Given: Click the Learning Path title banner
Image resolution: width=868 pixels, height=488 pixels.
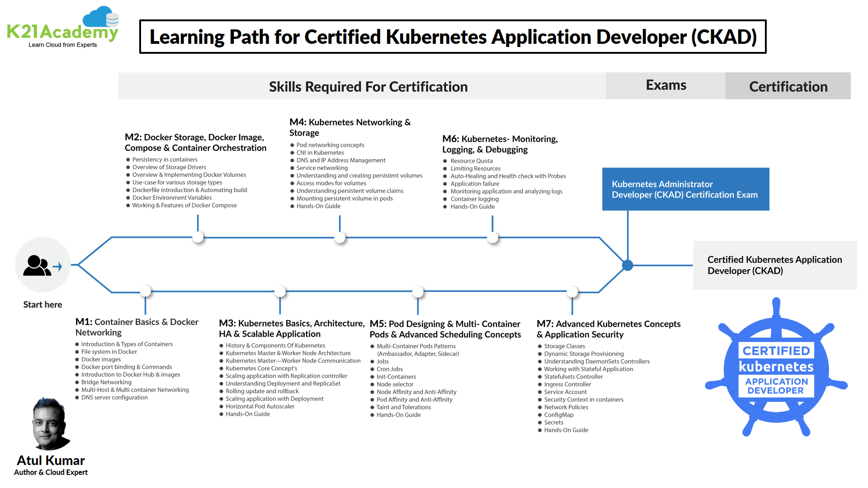Looking at the screenshot, I should point(453,37).
